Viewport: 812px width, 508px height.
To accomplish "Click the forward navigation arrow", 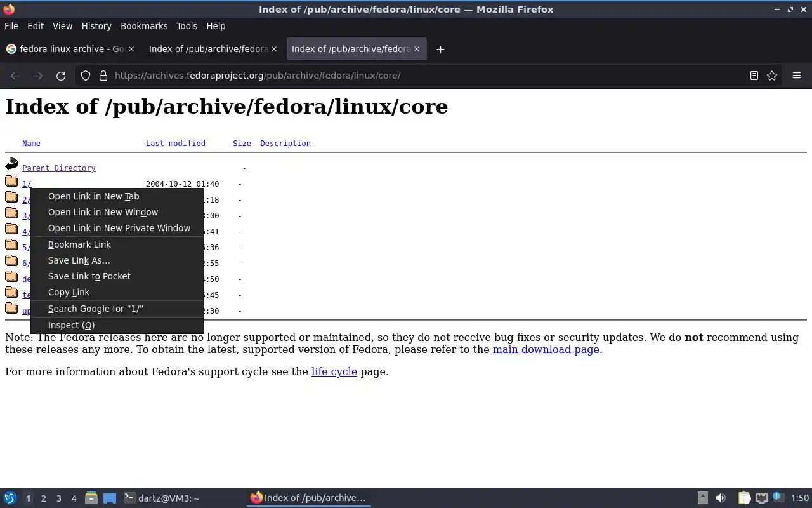I will pos(38,76).
